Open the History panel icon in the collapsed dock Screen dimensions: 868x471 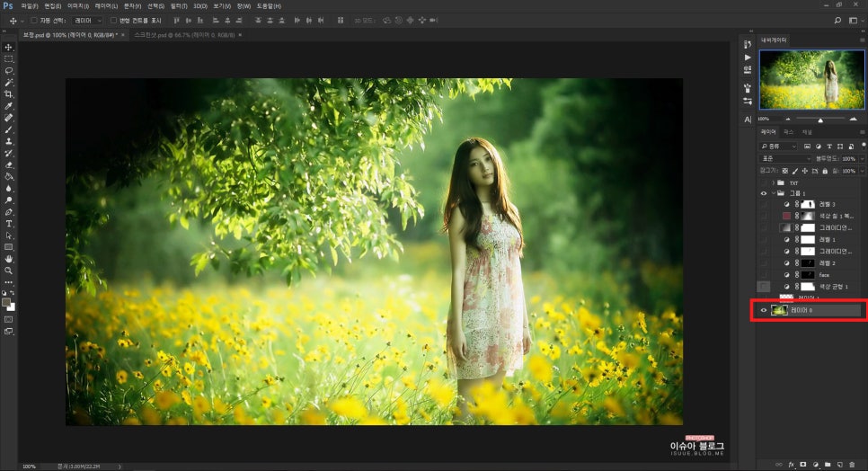pyautogui.click(x=748, y=44)
